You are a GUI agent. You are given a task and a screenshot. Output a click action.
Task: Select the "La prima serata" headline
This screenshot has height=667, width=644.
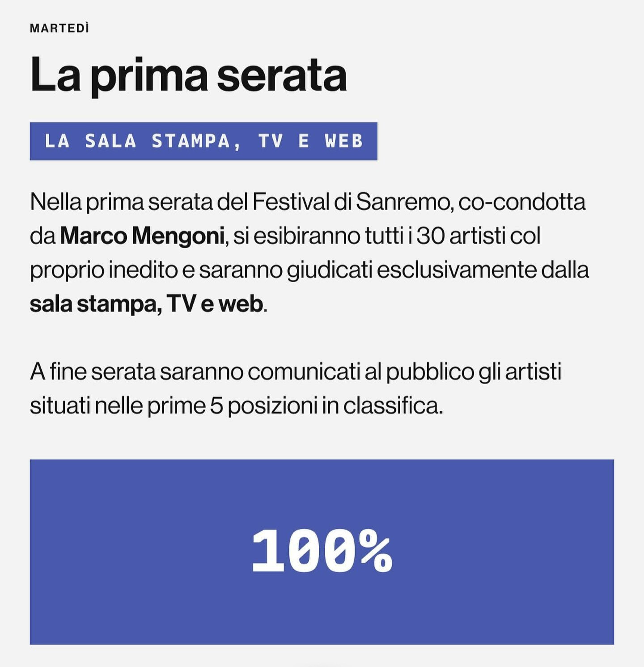point(188,75)
